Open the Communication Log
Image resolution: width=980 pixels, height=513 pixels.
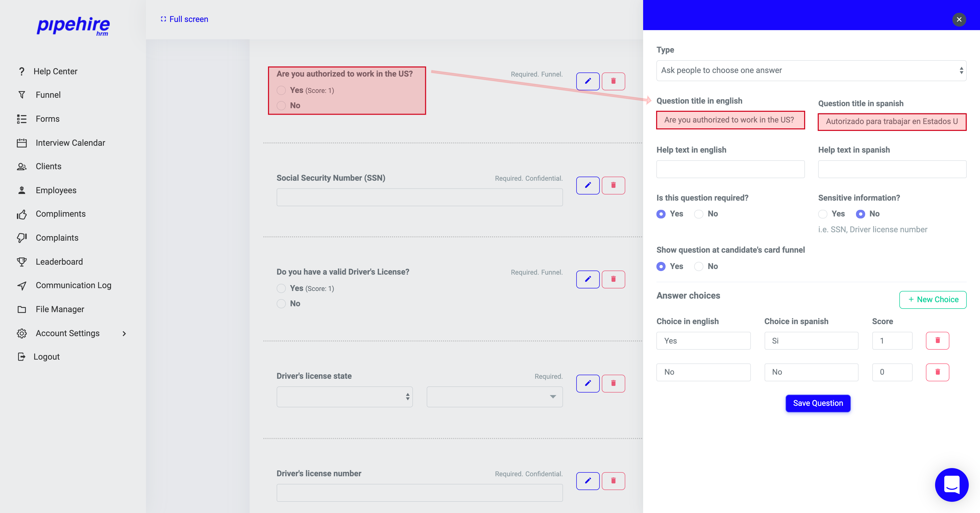pos(73,285)
